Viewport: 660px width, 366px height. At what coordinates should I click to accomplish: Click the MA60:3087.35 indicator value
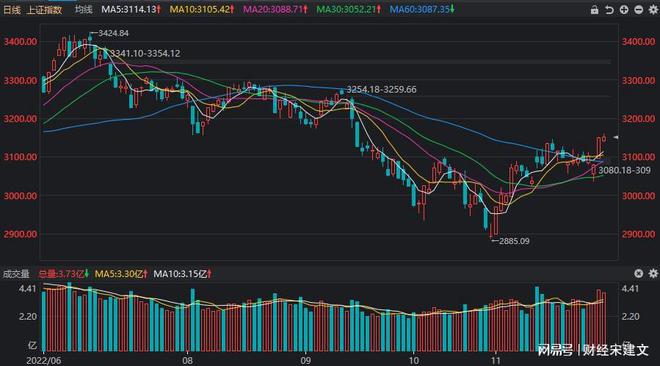pyautogui.click(x=422, y=9)
